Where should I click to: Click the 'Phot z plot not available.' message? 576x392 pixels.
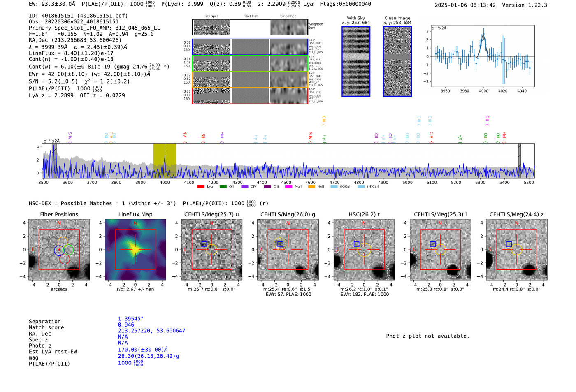[x=427, y=336]
